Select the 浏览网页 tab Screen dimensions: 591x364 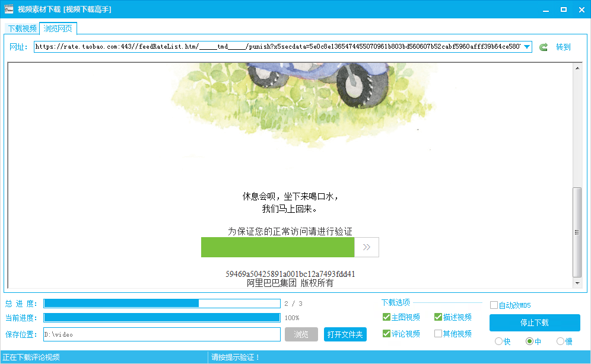pyautogui.click(x=58, y=28)
